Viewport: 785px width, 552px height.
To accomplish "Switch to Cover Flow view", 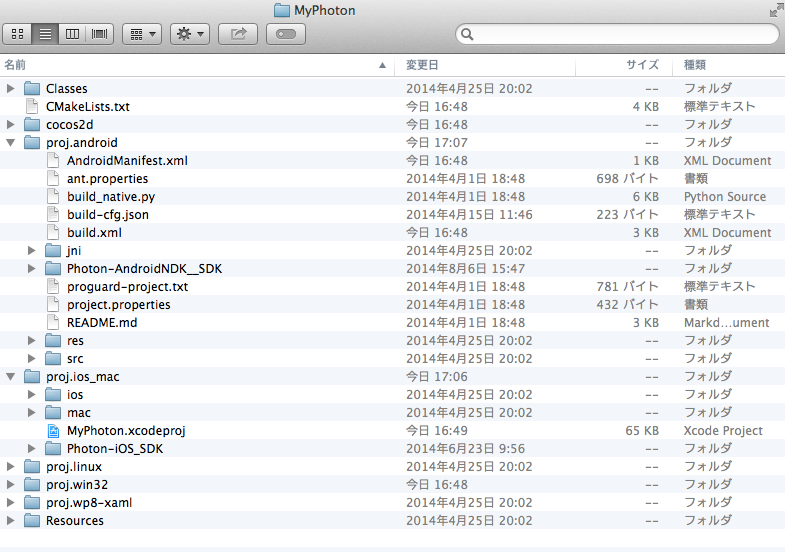I will tap(100, 34).
